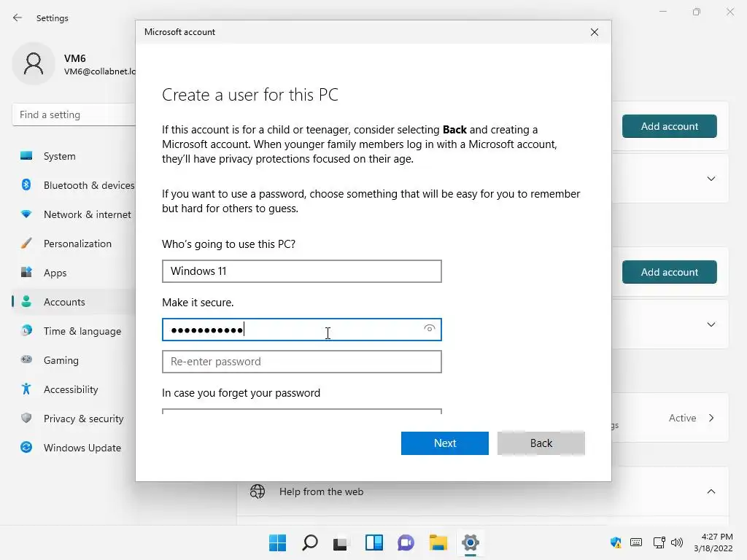The height and width of the screenshot is (560, 747).
Task: Click the System monitor icon in sidebar
Action: tap(26, 156)
